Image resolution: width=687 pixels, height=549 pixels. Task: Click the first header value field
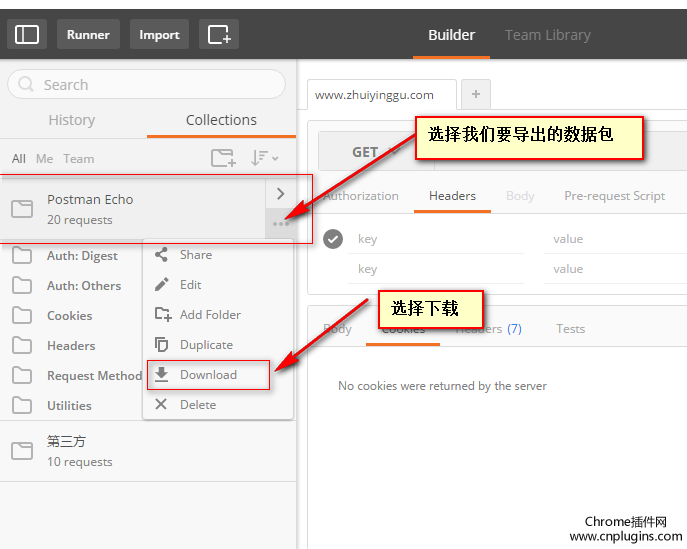pyautogui.click(x=615, y=240)
